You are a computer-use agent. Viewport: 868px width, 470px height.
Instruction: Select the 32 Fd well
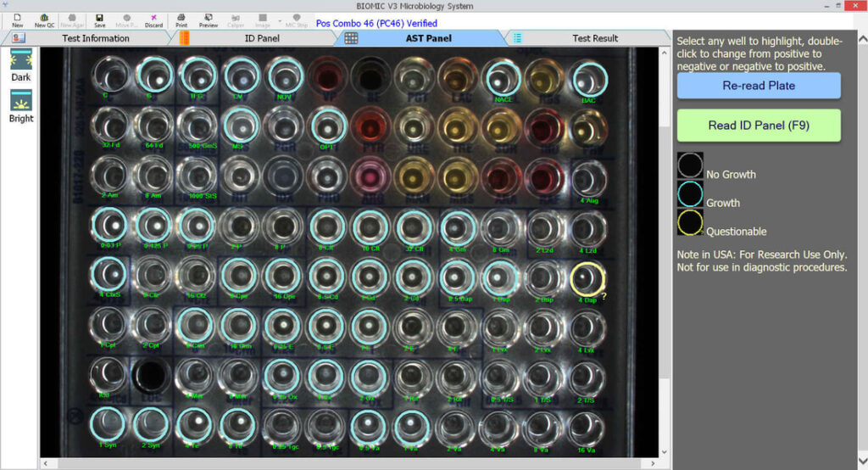110,126
